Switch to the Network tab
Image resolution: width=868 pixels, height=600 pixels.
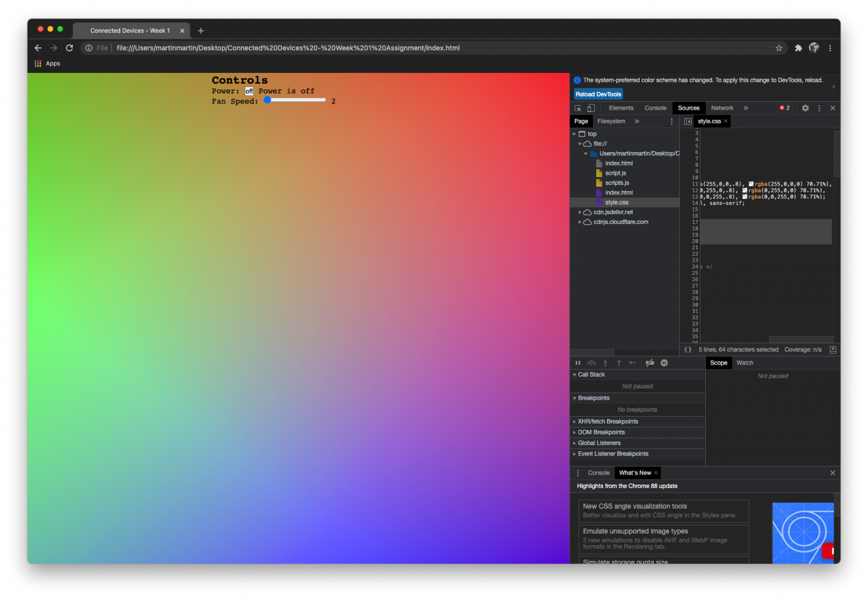(722, 108)
